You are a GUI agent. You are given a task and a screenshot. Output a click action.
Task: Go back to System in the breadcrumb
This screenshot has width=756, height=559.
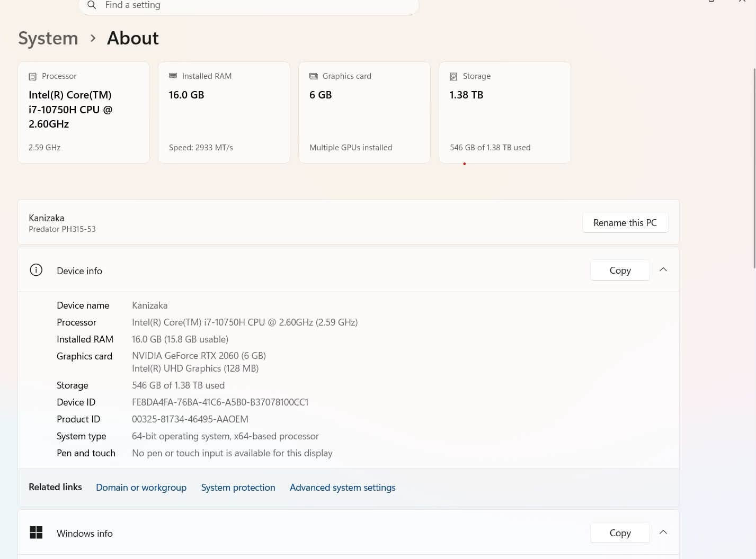48,38
